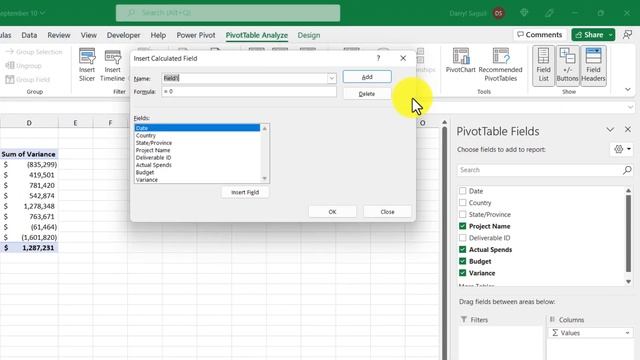
Task: Select Actual Spends in the Fields list
Action: pos(197,165)
